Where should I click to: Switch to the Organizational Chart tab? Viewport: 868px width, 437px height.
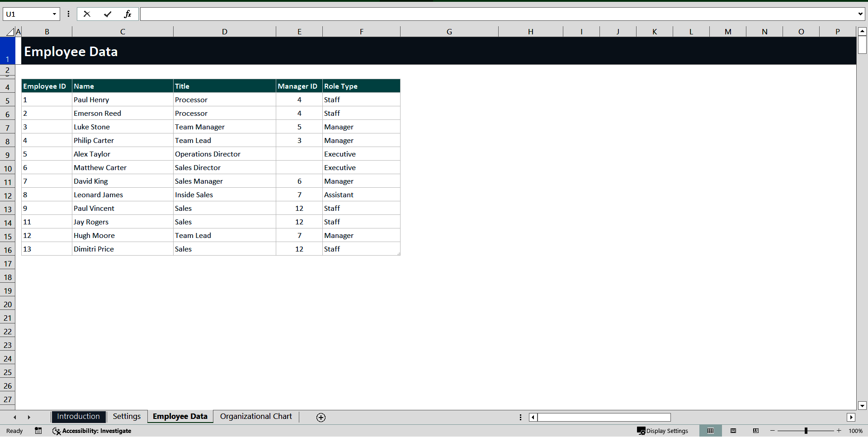pyautogui.click(x=255, y=416)
